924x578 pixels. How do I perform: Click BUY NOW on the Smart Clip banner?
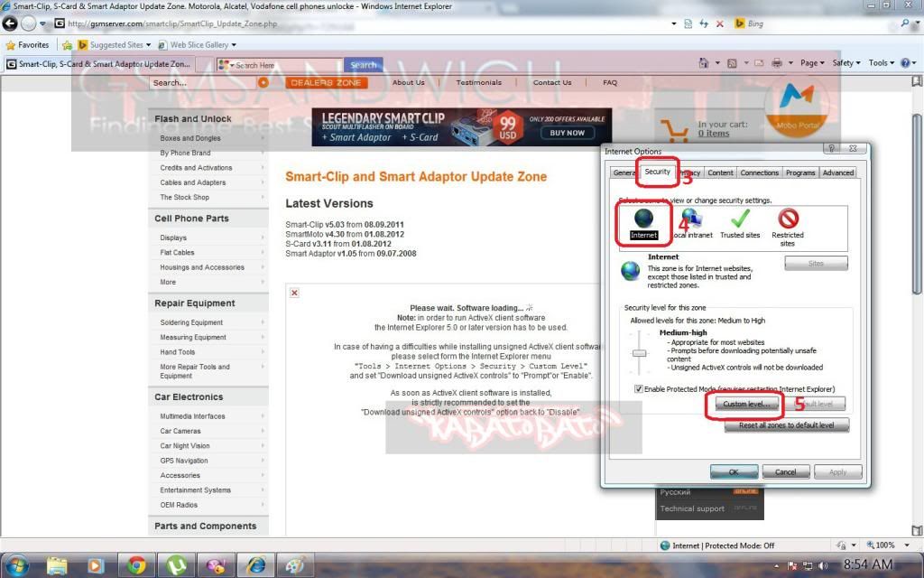click(567, 133)
